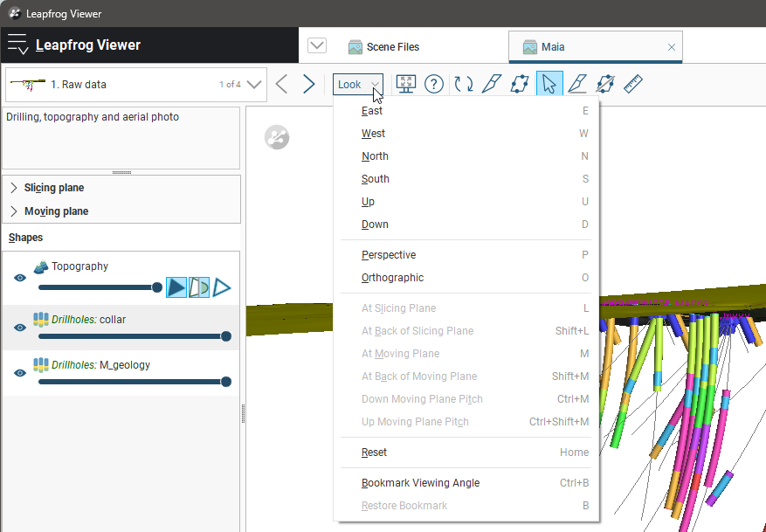Click the panel splitter handle below description

pyautogui.click(x=121, y=172)
